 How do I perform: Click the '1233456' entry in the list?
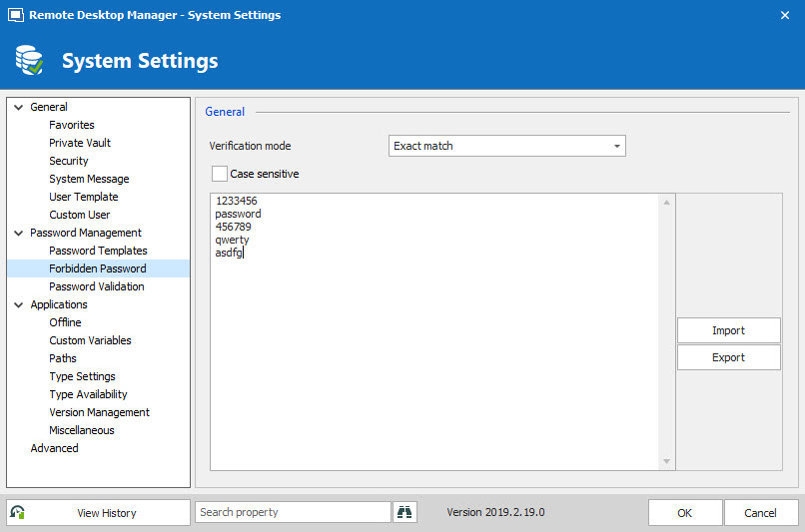pos(236,201)
